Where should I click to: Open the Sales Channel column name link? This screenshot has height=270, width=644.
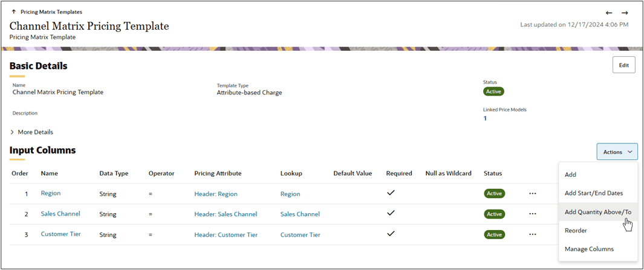coord(60,214)
